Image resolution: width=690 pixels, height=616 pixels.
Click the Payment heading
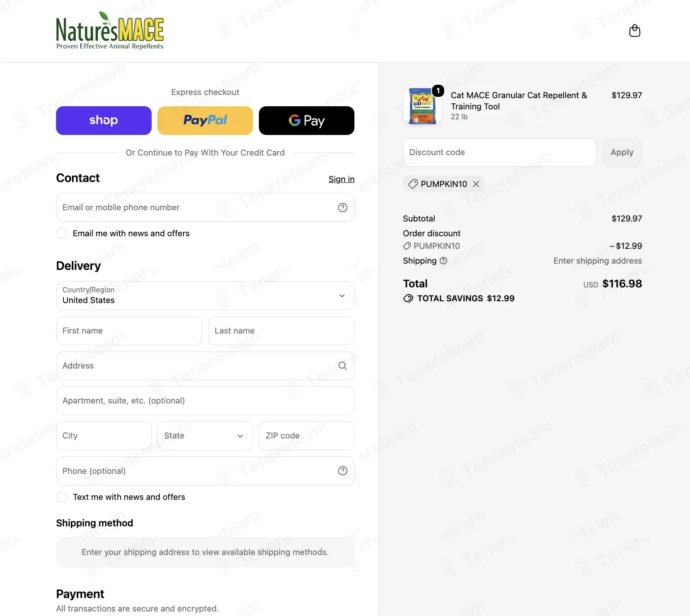click(80, 594)
